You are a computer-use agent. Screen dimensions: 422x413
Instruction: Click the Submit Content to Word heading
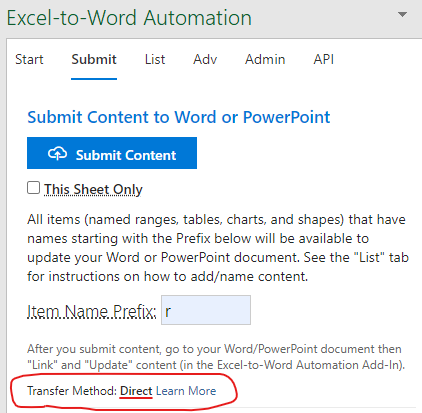pos(179,117)
